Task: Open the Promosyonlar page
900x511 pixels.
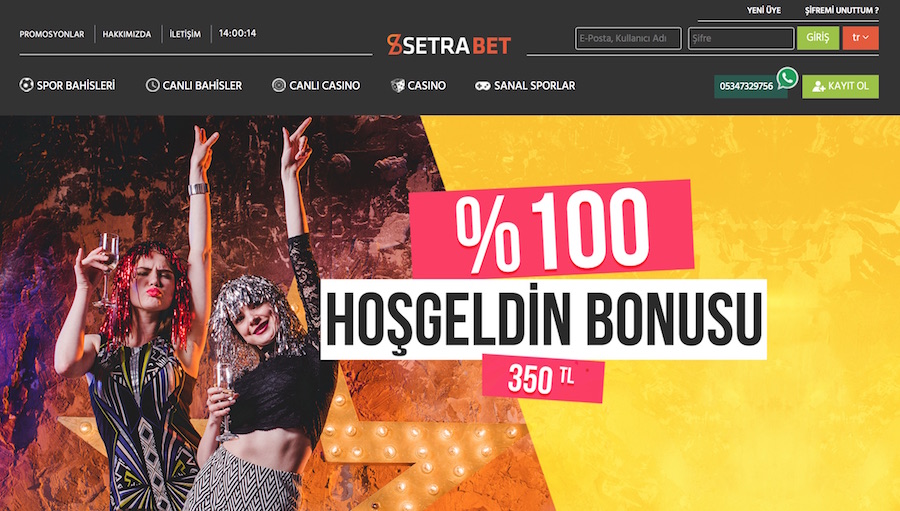Action: coord(52,34)
